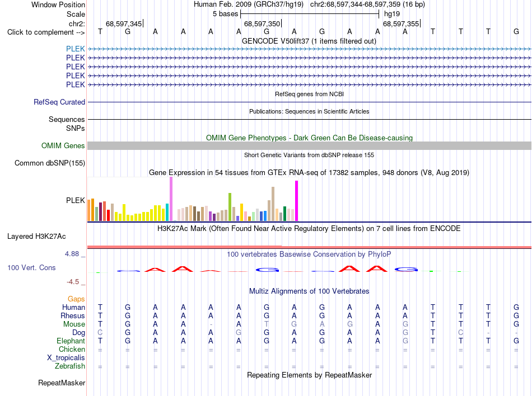Click the SNPs track label
532x396 pixels.
tap(76, 129)
